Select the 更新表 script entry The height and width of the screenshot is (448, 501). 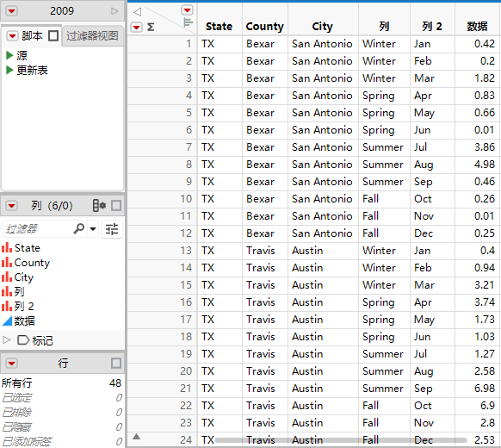[x=32, y=70]
